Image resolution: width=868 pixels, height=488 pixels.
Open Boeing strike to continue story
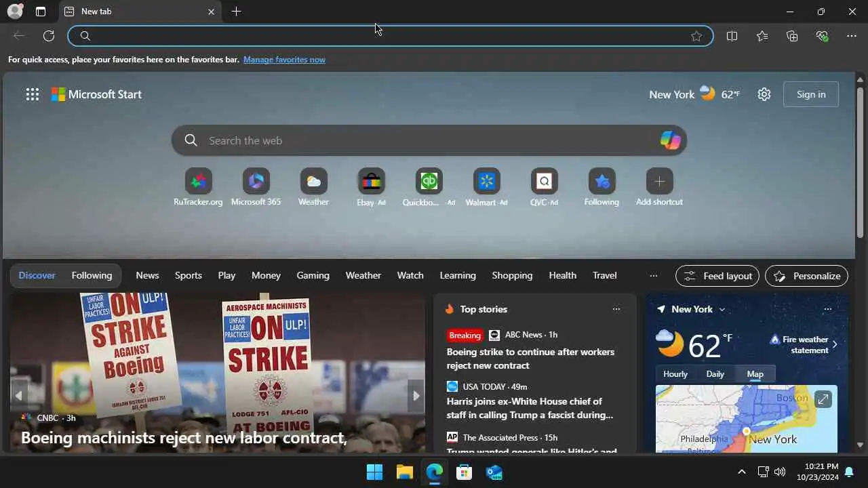pos(530,359)
